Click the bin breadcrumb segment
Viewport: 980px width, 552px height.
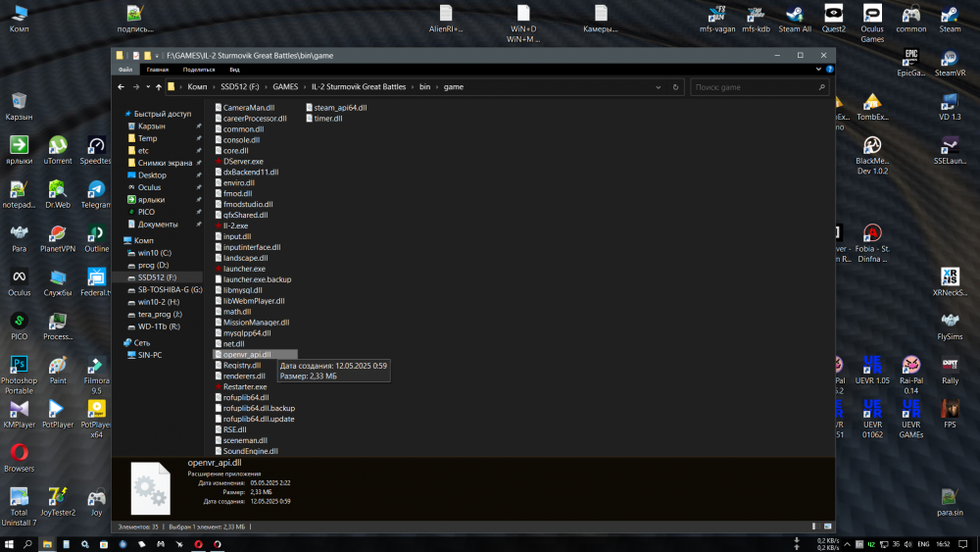point(424,87)
